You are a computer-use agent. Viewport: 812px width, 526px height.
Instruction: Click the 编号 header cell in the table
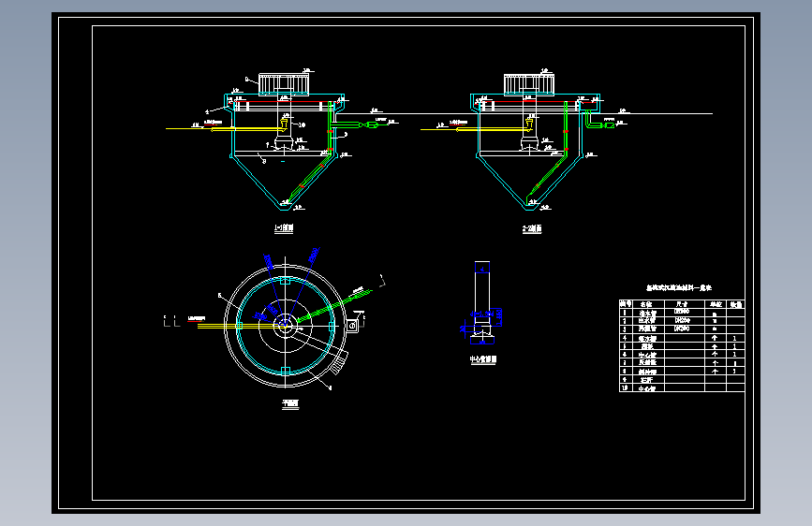(626, 304)
